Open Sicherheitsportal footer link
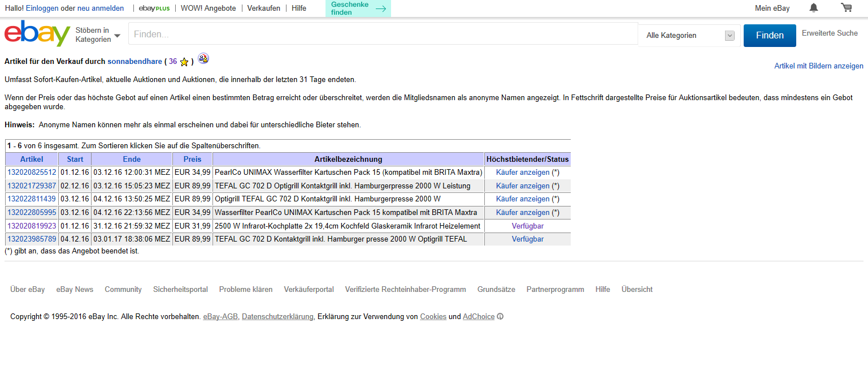868x370 pixels. click(x=180, y=289)
